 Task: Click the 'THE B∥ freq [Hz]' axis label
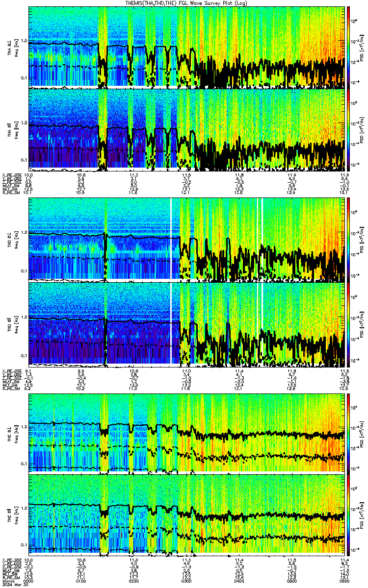click(12, 515)
